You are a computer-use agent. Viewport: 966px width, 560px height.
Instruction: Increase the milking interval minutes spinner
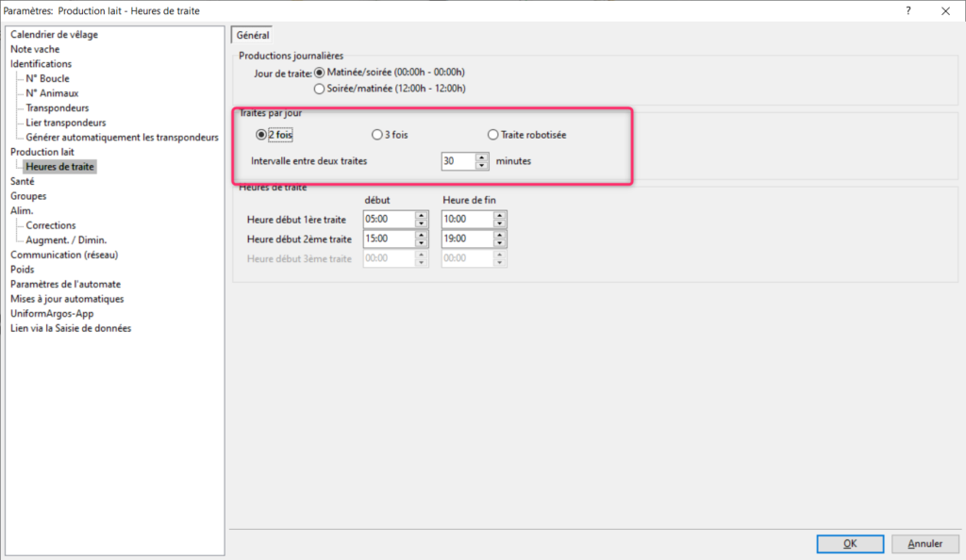click(x=482, y=156)
